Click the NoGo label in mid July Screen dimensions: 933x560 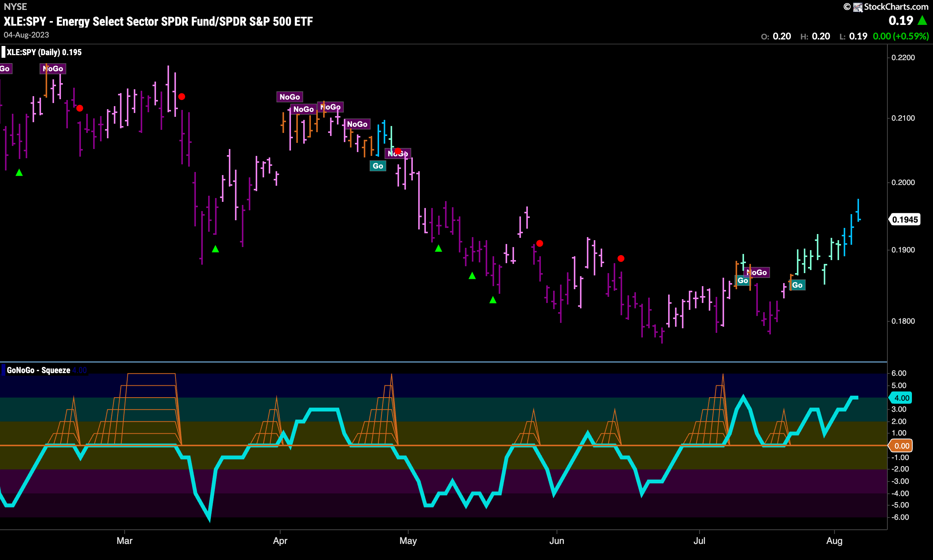757,272
